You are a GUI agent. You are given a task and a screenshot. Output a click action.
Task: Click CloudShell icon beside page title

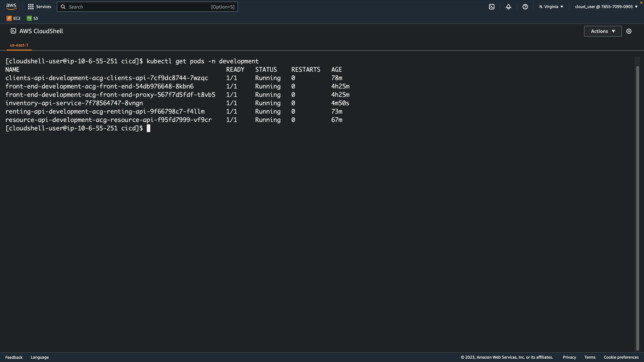point(13,31)
